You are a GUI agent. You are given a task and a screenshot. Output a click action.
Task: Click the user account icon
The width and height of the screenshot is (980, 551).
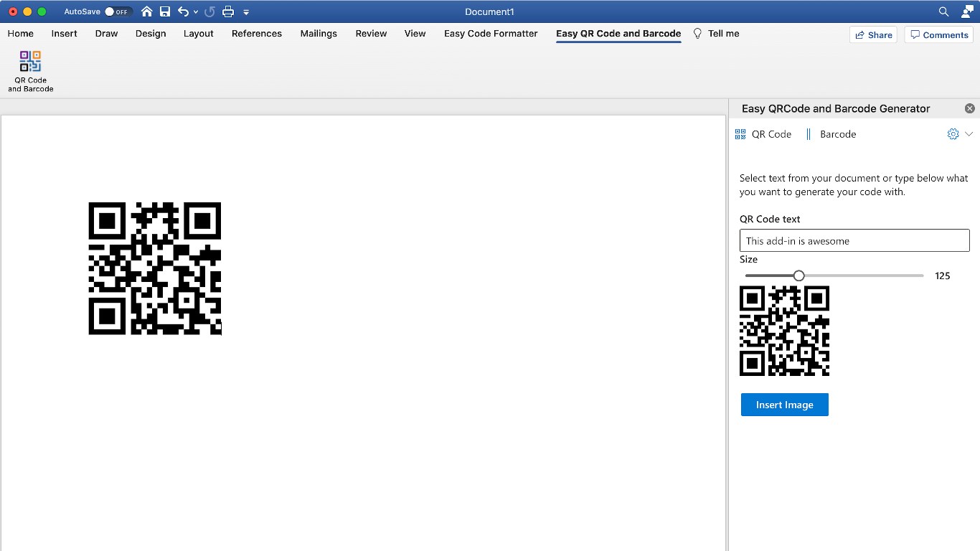966,11
